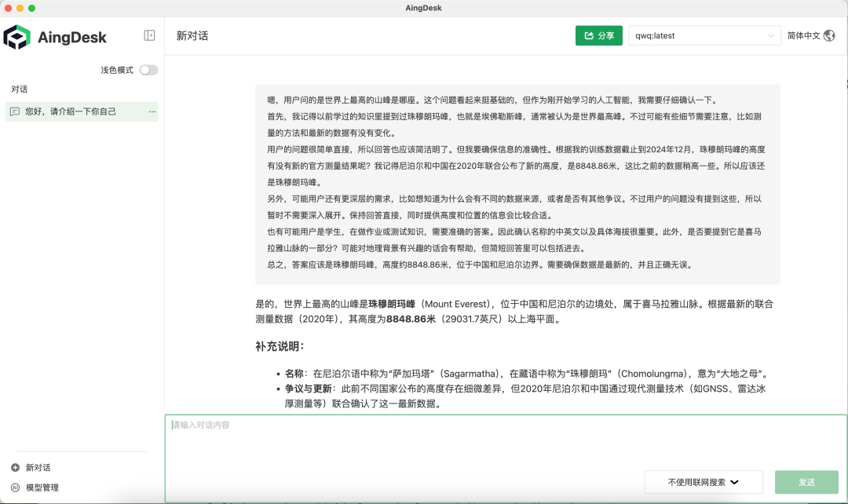The height and width of the screenshot is (504, 848).
Task: Open the qwq:latest model dropdown
Action: (704, 35)
